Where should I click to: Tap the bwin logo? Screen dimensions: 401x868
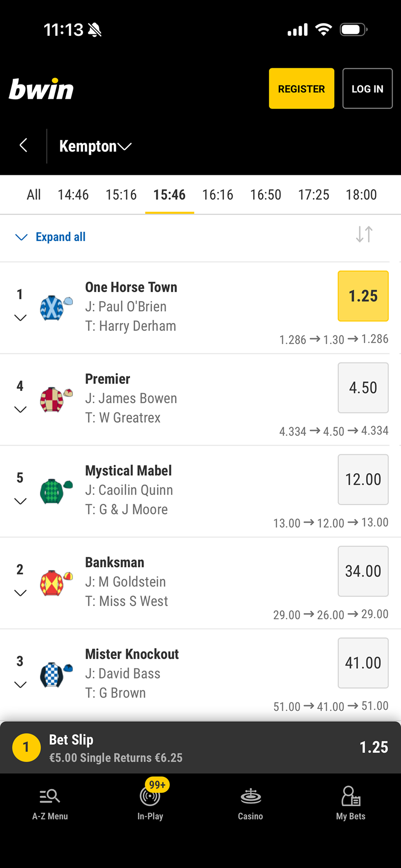(x=41, y=89)
